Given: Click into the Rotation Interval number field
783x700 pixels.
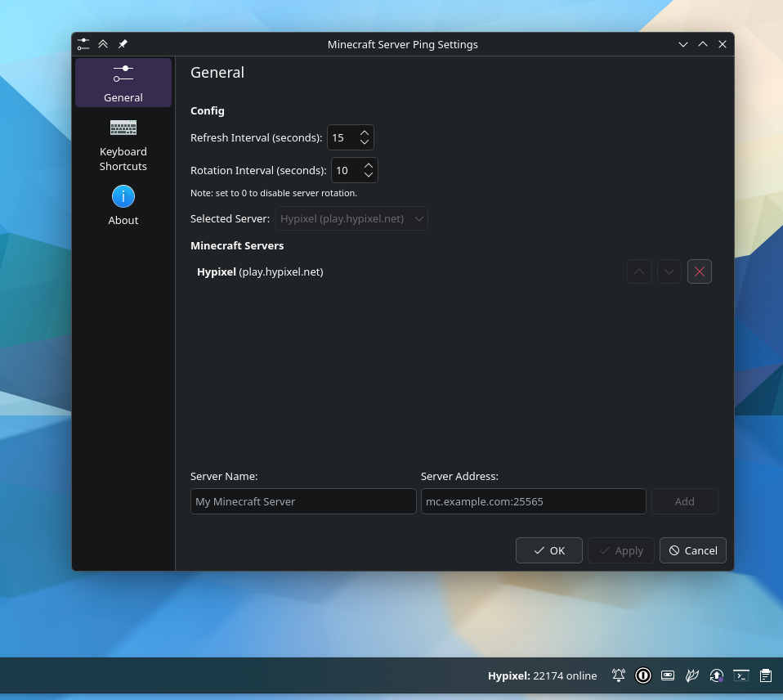Looking at the screenshot, I should 347,170.
